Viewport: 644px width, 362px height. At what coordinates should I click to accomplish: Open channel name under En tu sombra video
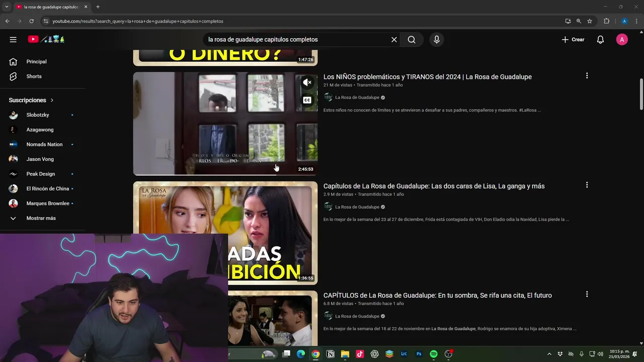[x=357, y=316]
